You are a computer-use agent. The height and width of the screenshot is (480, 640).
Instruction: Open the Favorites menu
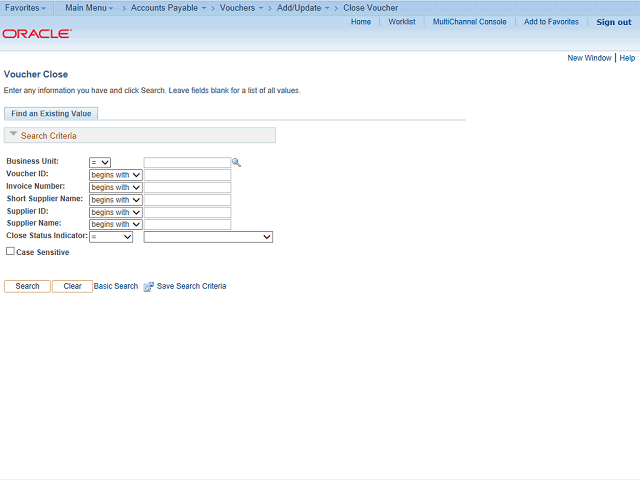[x=25, y=8]
